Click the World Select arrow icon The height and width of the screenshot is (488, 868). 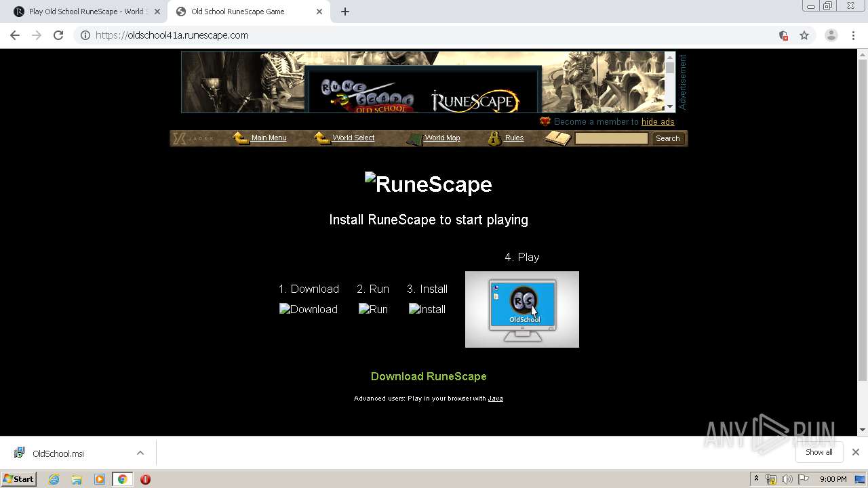pos(322,138)
